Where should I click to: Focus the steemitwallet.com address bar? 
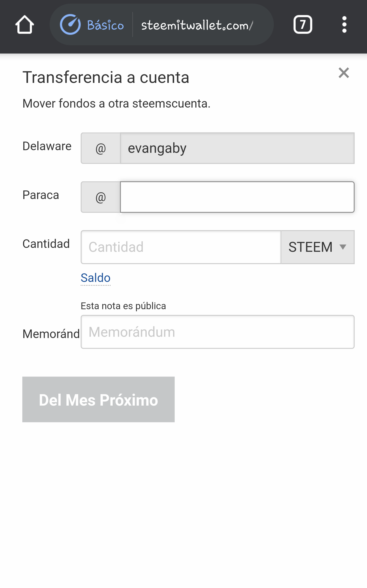tap(197, 25)
